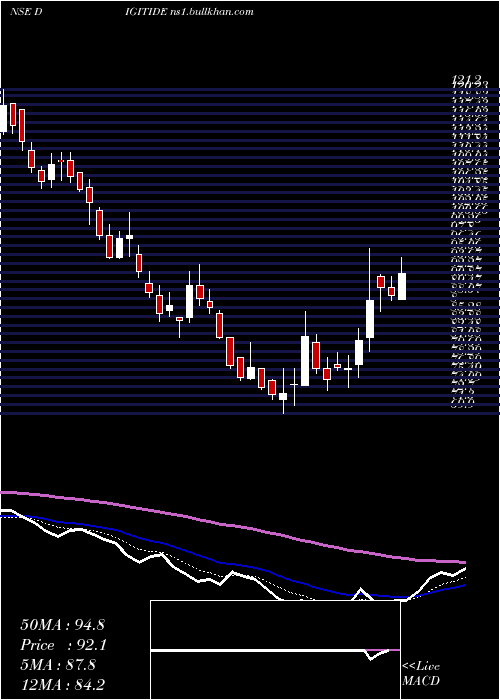The image size is (500, 700).
Task: Click the 'NSE D' text in header
Action: click(x=26, y=12)
